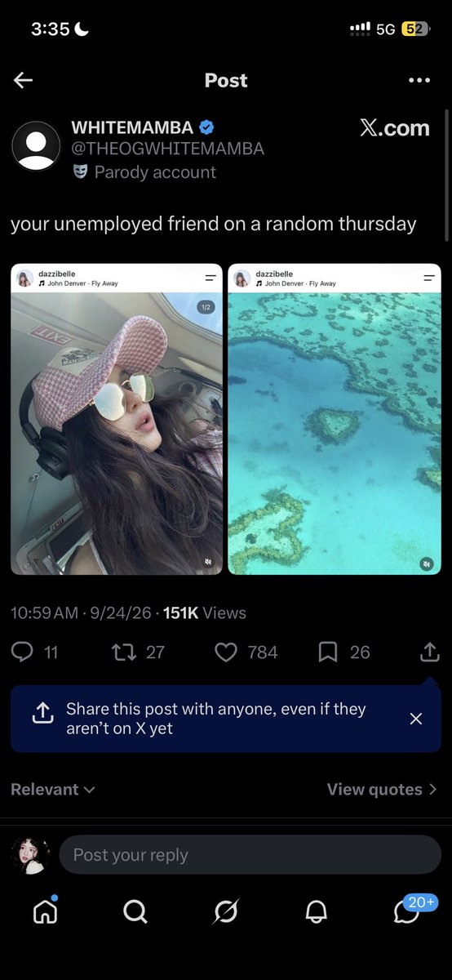452x980 pixels.
Task: Like the post with heart icon
Action: (226, 652)
